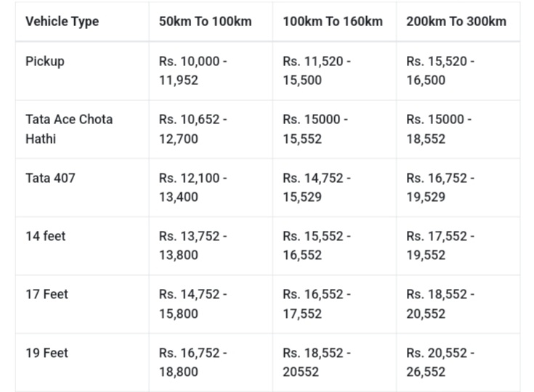The height and width of the screenshot is (392, 534).
Task: Click the Vehicle Type column header
Action: click(x=62, y=21)
